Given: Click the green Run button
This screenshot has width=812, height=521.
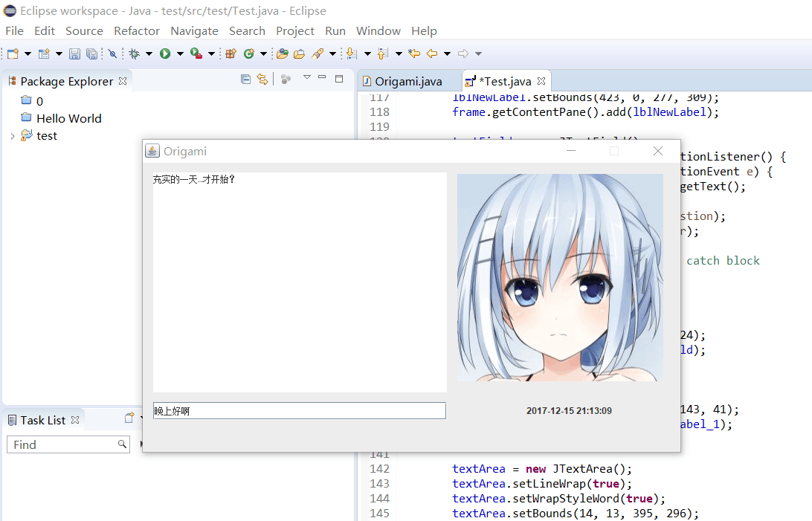Looking at the screenshot, I should (165, 54).
